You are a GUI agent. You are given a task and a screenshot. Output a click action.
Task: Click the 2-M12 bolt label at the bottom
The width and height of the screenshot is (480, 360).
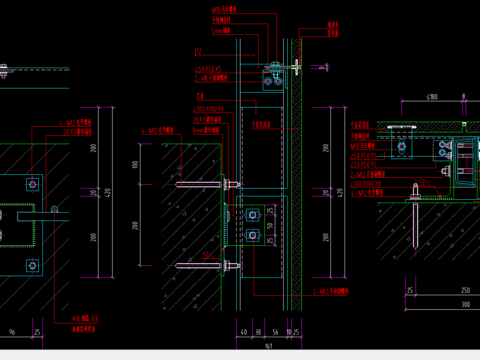pos(330,292)
